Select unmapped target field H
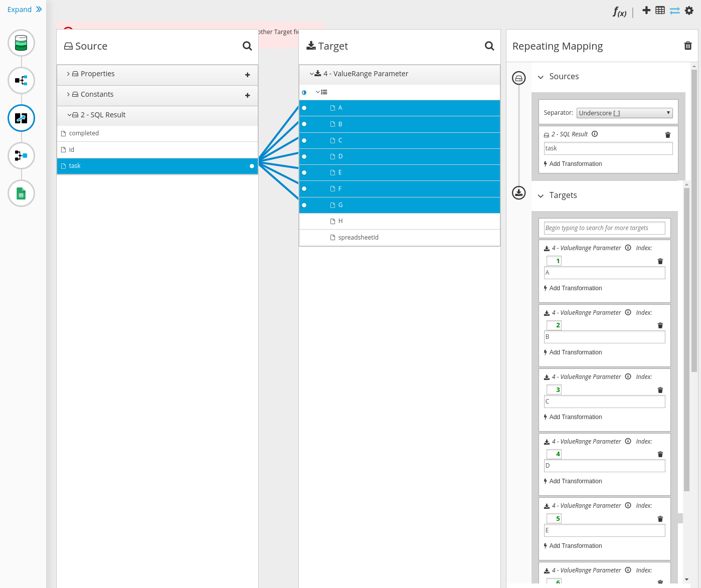Screen dimensions: 701x588 400,221
